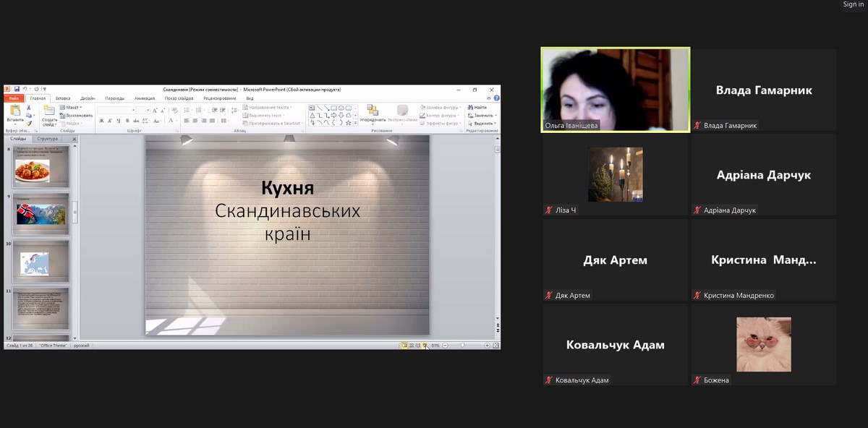Click the Cut scissors icon
The height and width of the screenshot is (428, 868).
(x=28, y=108)
